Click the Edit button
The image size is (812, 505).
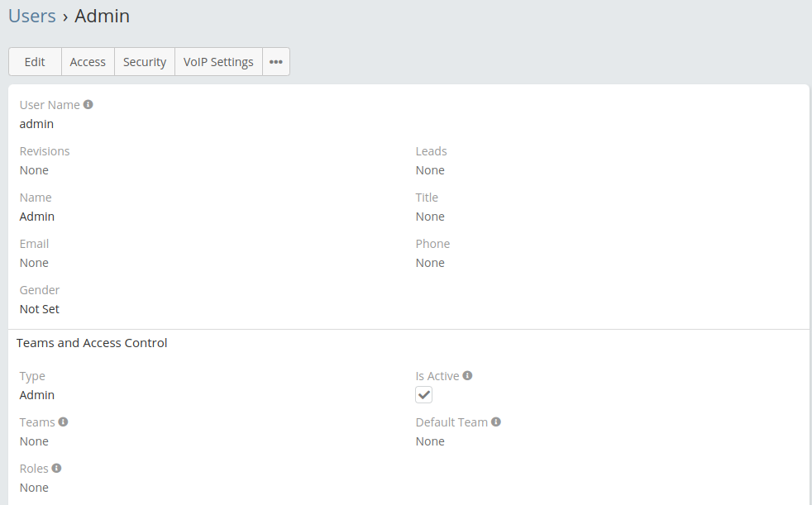35,62
